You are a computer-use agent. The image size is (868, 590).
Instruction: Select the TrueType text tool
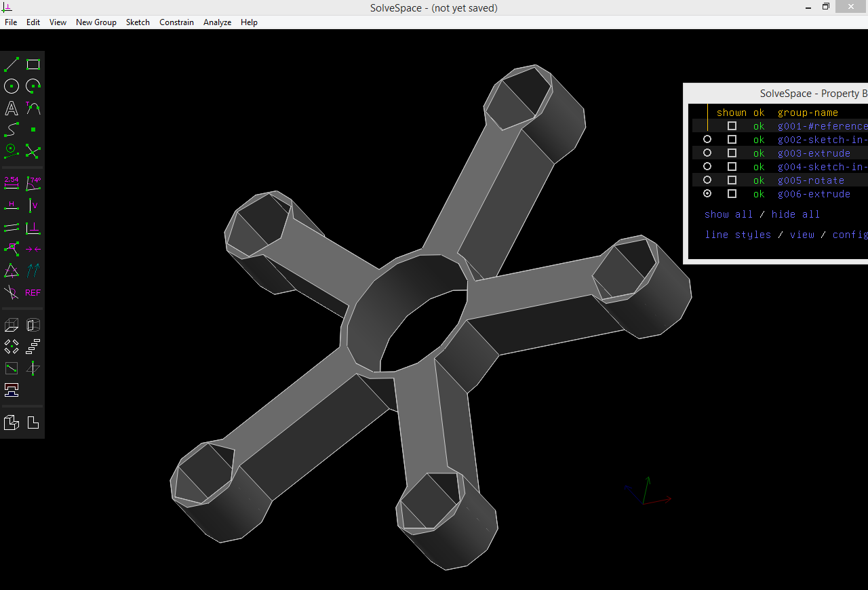[x=12, y=108]
